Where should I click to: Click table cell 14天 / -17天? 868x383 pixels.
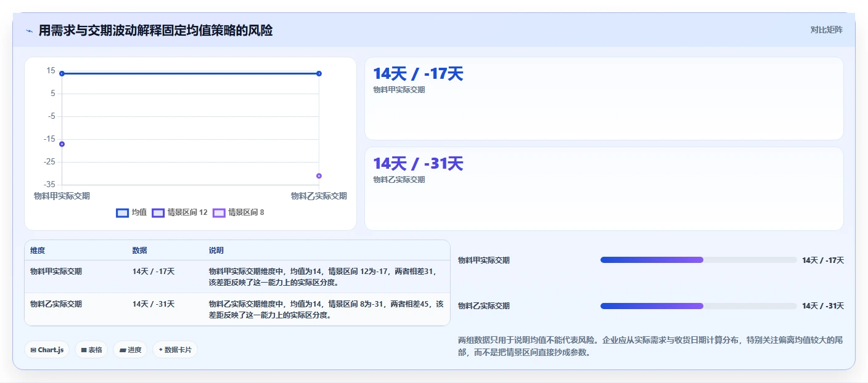(154, 271)
